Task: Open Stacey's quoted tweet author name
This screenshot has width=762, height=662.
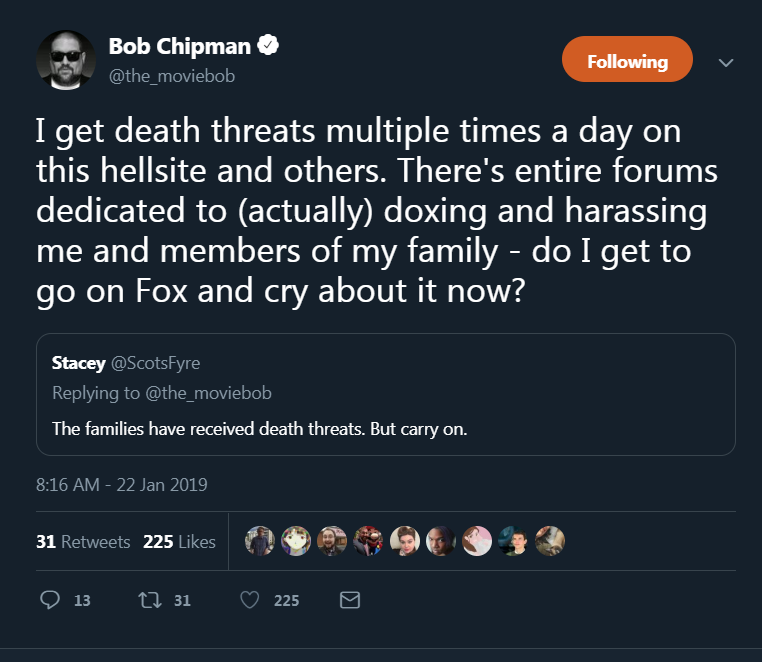Action: pos(78,363)
